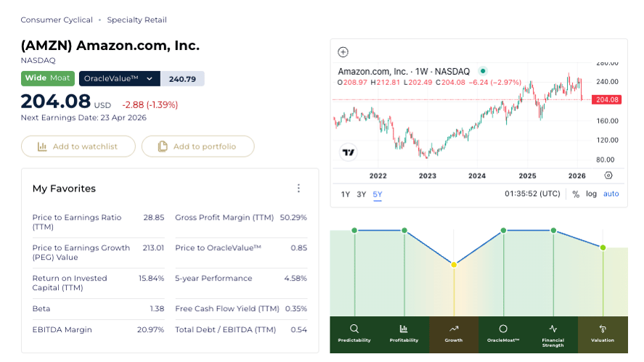Toggle log scale on the chart
The width and height of the screenshot is (644, 362).
(592, 194)
